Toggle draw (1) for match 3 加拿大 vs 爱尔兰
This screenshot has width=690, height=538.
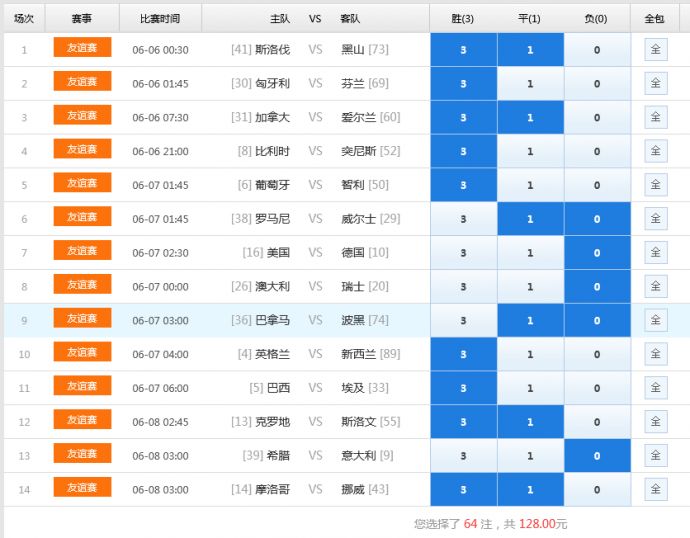(530, 117)
